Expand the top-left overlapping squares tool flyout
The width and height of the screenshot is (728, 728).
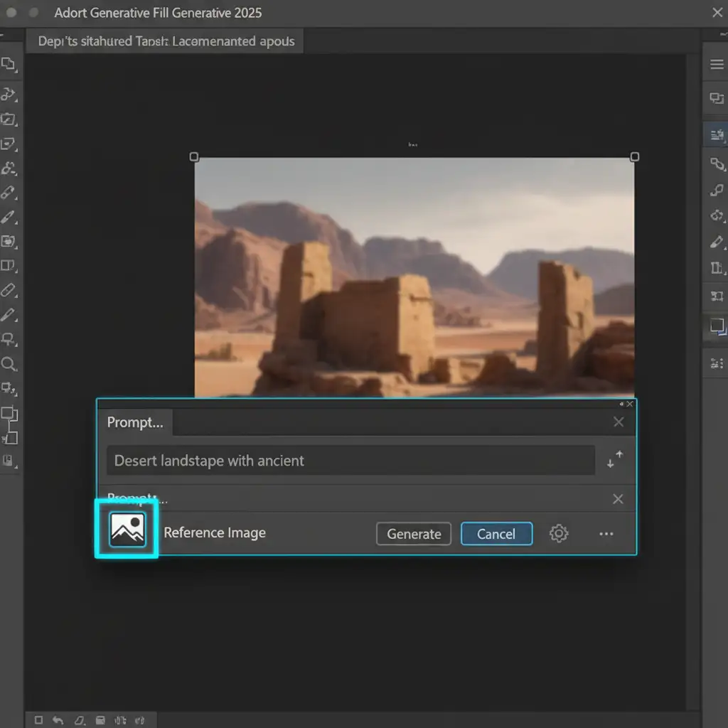[x=9, y=65]
